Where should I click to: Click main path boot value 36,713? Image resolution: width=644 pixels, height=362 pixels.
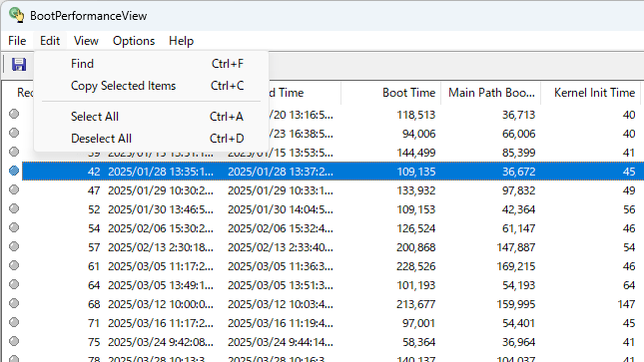pyautogui.click(x=519, y=115)
